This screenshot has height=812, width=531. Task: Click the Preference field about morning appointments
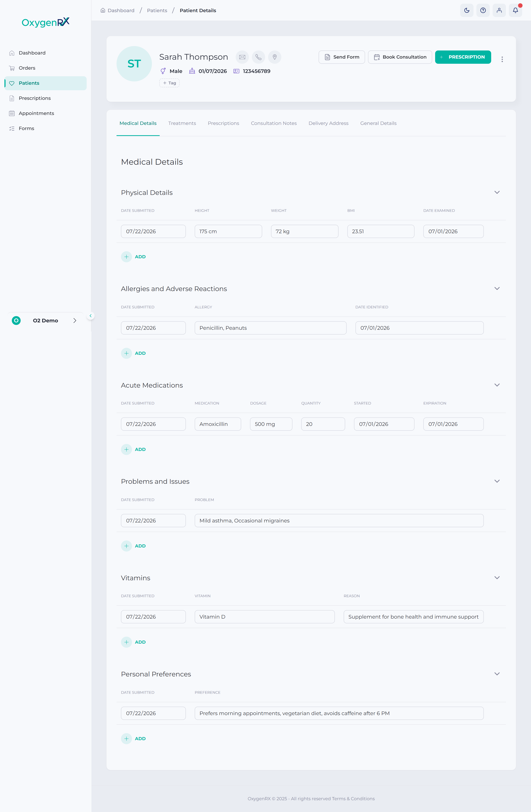pos(339,713)
